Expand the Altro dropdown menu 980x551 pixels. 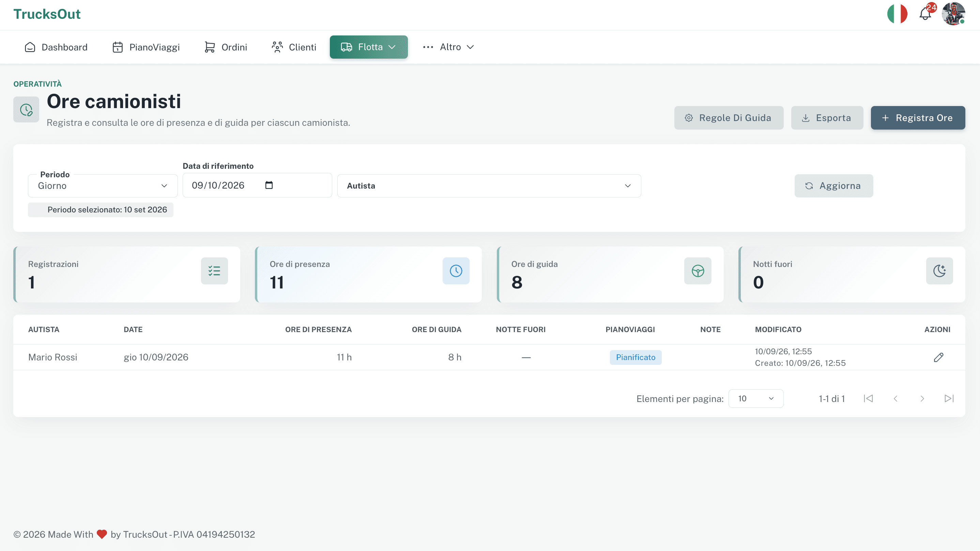pyautogui.click(x=448, y=47)
